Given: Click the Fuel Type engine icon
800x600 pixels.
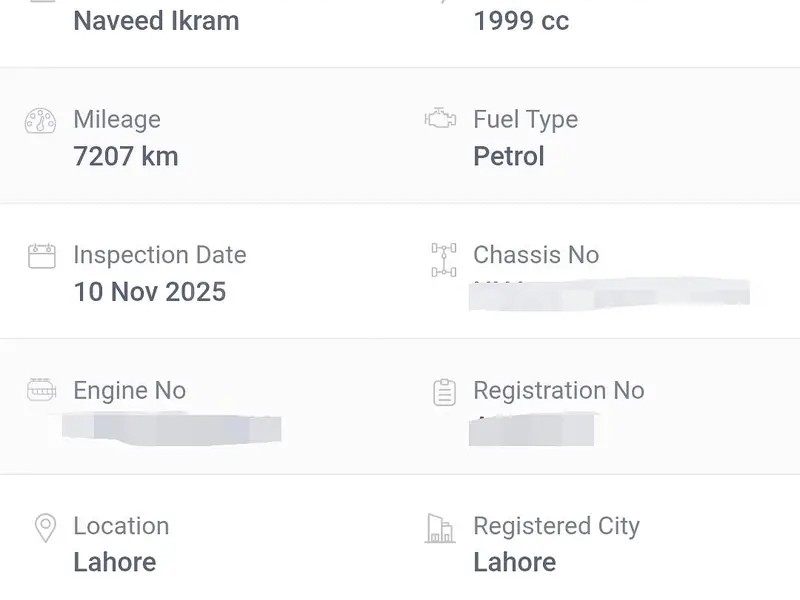Looking at the screenshot, I should (441, 120).
